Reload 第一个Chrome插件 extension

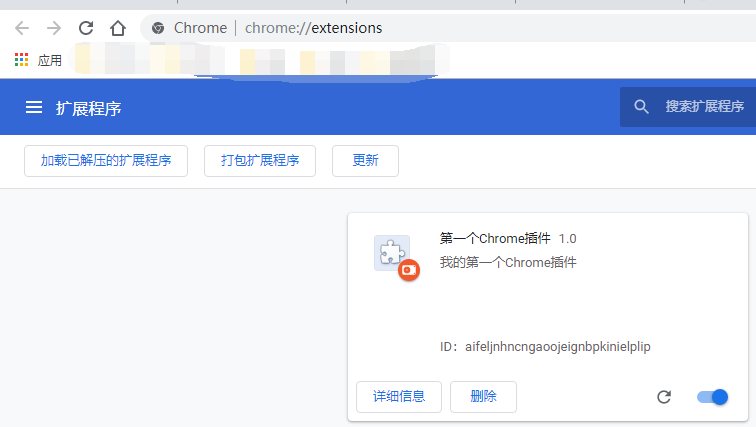point(664,397)
